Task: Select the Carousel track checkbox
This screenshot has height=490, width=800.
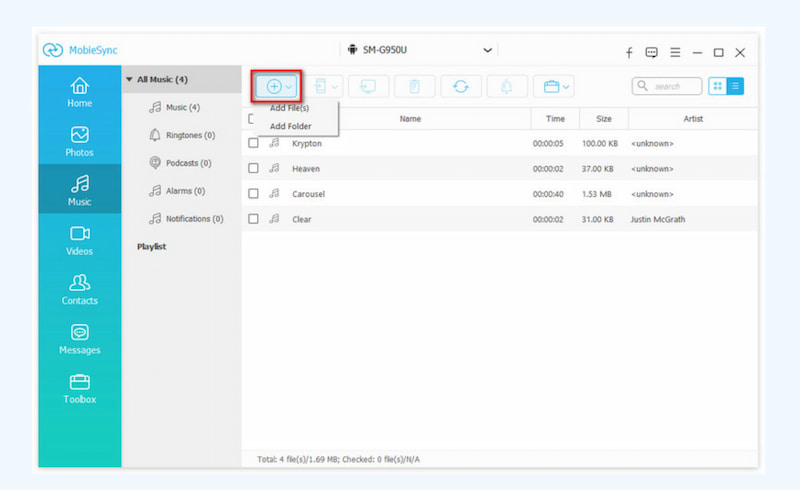Action: 254,194
